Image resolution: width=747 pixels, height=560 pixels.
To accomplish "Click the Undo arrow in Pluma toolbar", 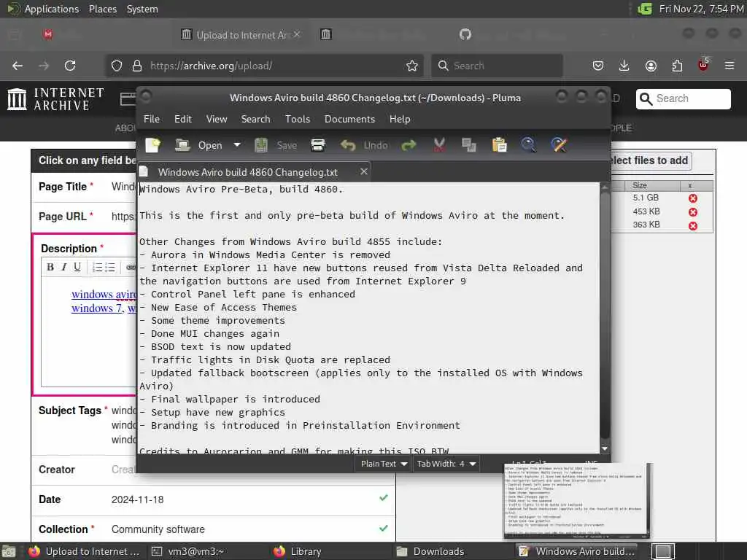I will [x=348, y=145].
